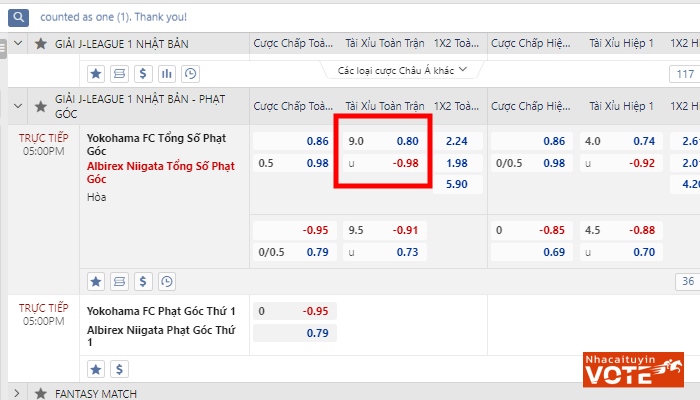
Task: Select under odds 0.73
Action: pos(384,252)
